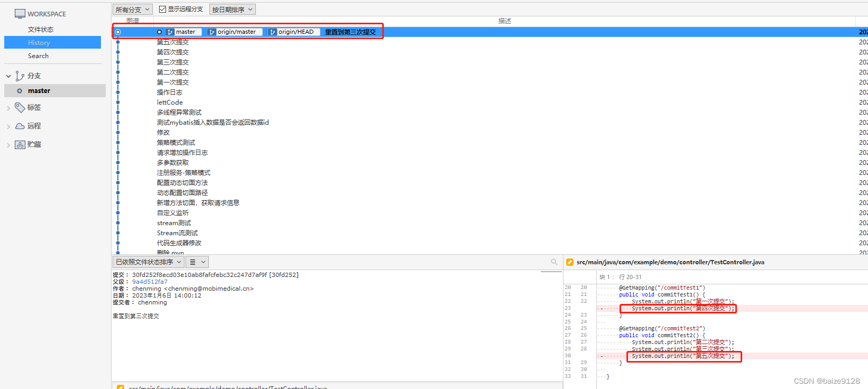Collapse the 分支 section
This screenshot has width=868, height=389.
(x=8, y=76)
